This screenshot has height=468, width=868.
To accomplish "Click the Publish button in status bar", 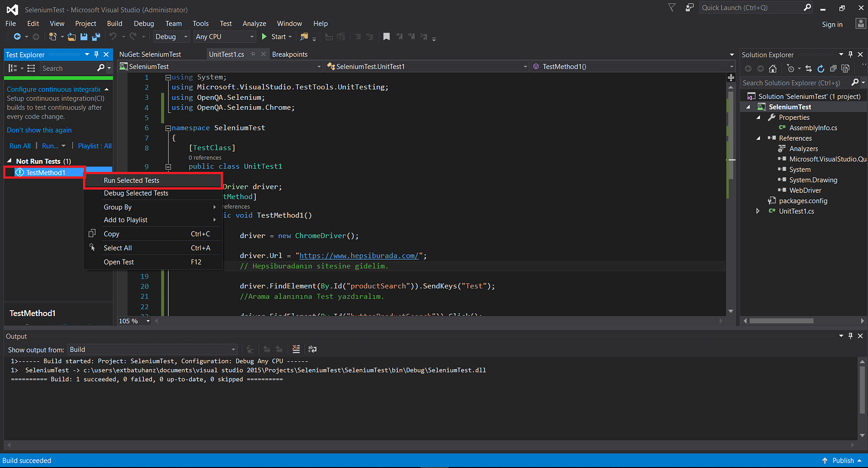I will [843, 460].
